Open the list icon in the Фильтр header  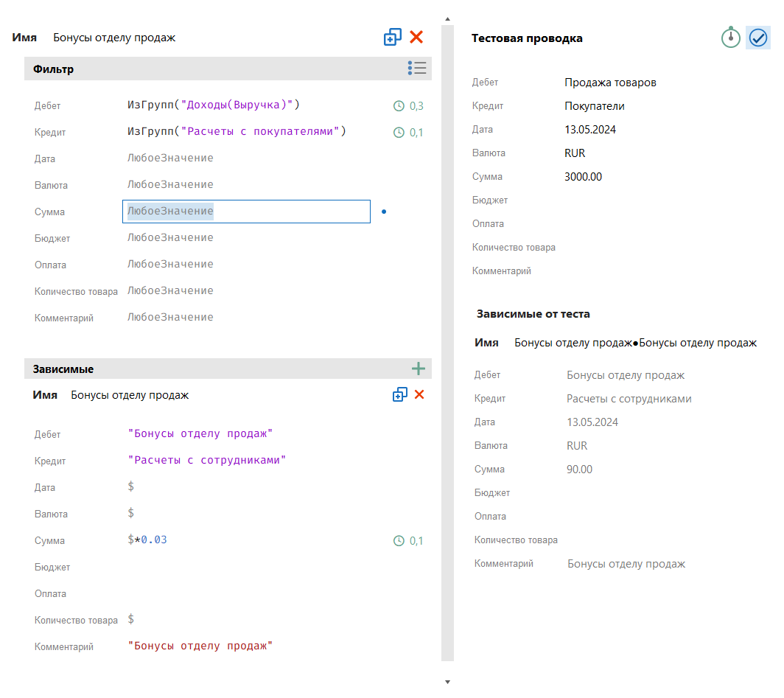click(x=417, y=68)
